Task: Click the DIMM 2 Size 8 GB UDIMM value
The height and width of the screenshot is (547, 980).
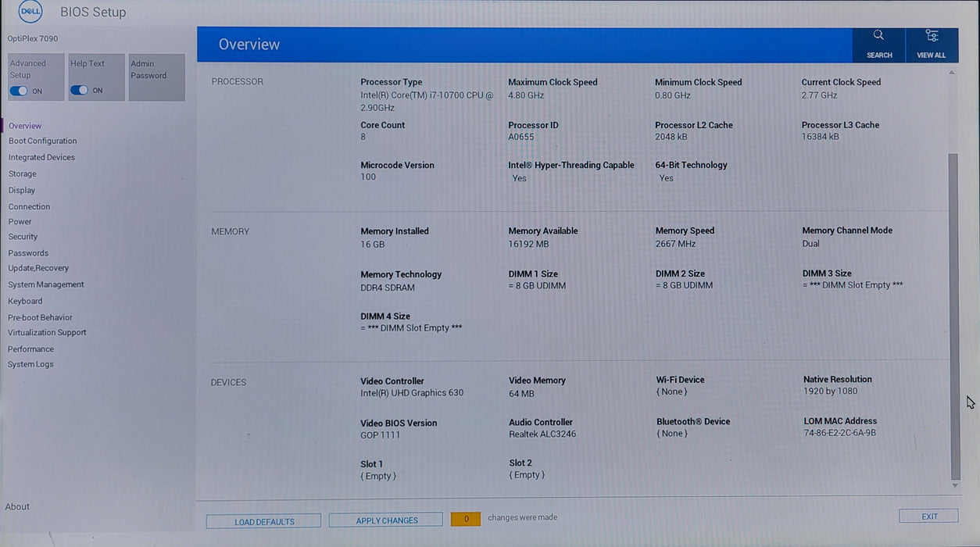Action: 684,286
